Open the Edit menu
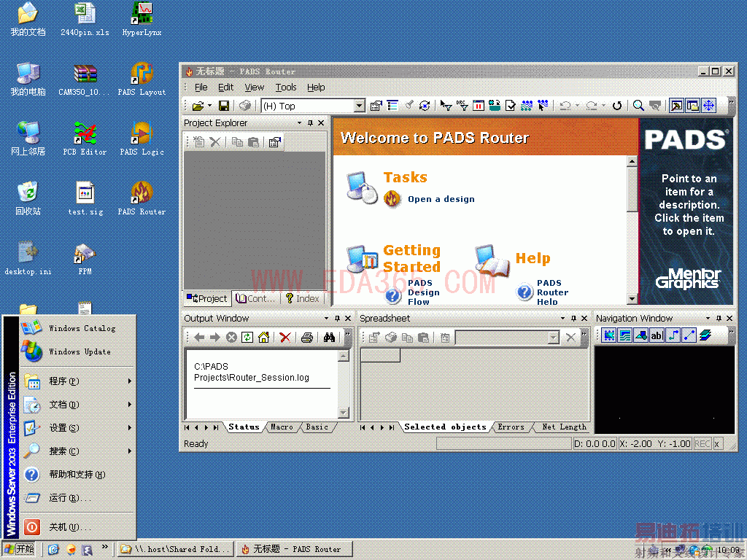The width and height of the screenshot is (747, 560). (x=226, y=87)
